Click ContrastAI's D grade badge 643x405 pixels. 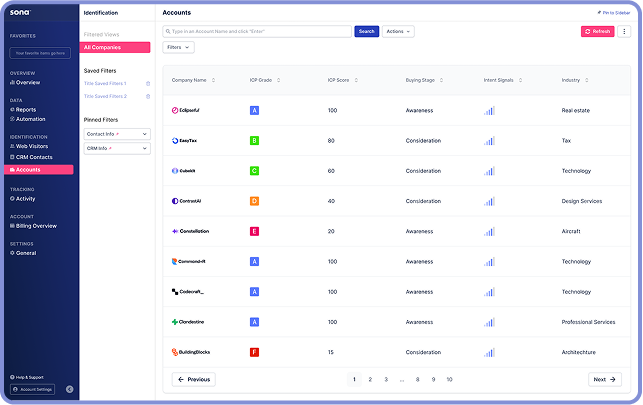click(x=254, y=201)
